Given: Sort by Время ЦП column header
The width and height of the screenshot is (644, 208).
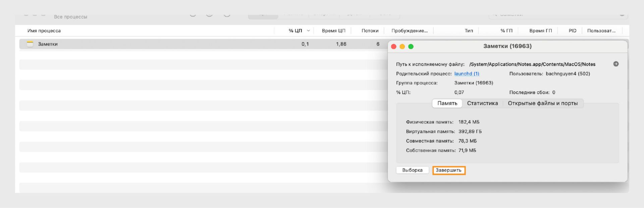Looking at the screenshot, I should coord(333,31).
